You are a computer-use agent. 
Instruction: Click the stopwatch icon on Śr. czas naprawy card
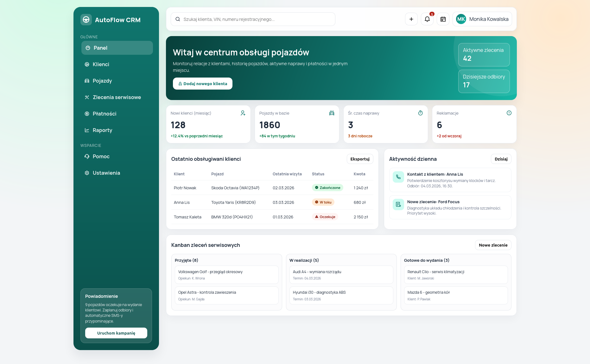pos(420,113)
